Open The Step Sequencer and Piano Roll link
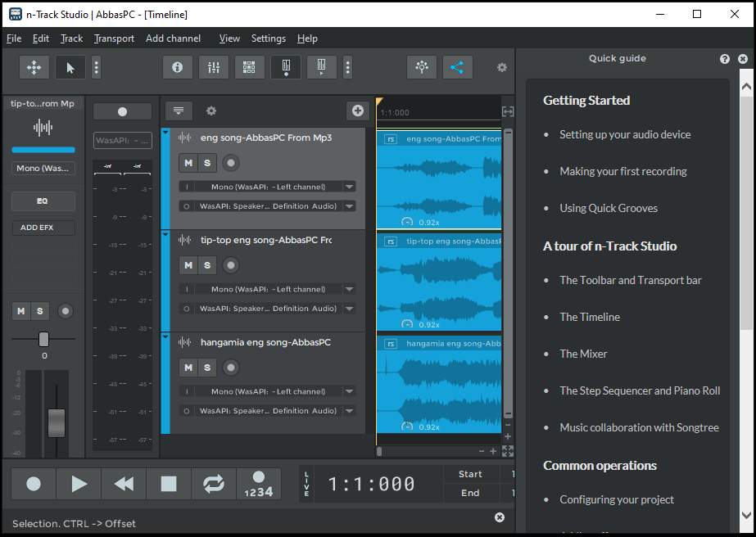The width and height of the screenshot is (756, 537). point(640,391)
